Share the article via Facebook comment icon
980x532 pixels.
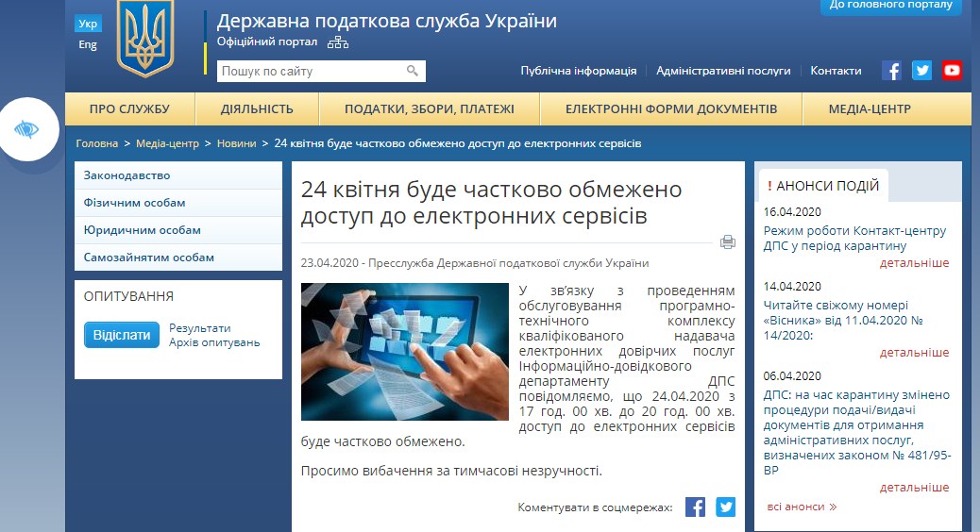(x=695, y=507)
